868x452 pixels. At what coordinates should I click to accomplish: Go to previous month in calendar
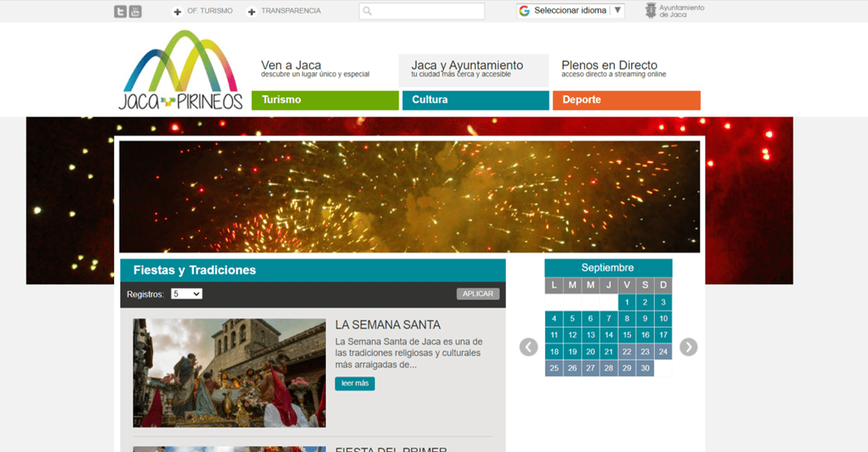coord(528,347)
